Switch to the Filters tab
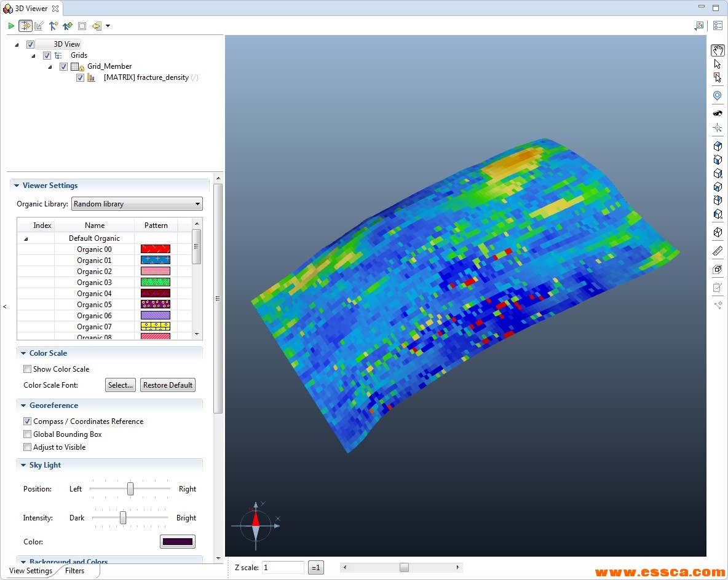The image size is (728, 580). pyautogui.click(x=74, y=571)
